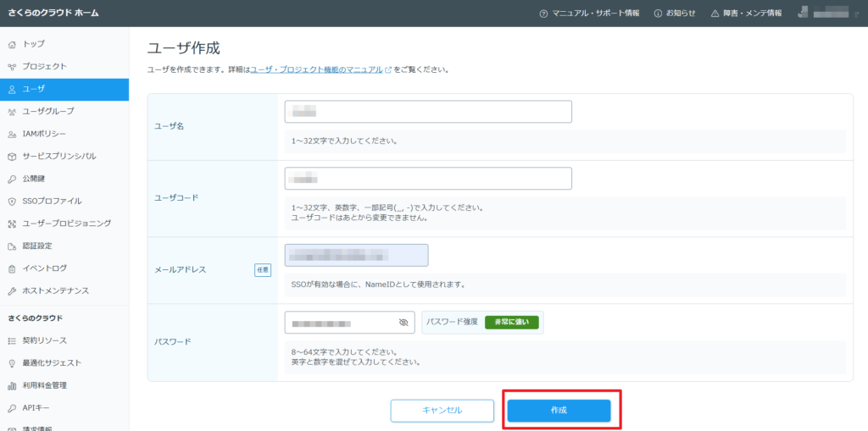Click the キャンセル button
This screenshot has width=868, height=431.
(x=442, y=411)
